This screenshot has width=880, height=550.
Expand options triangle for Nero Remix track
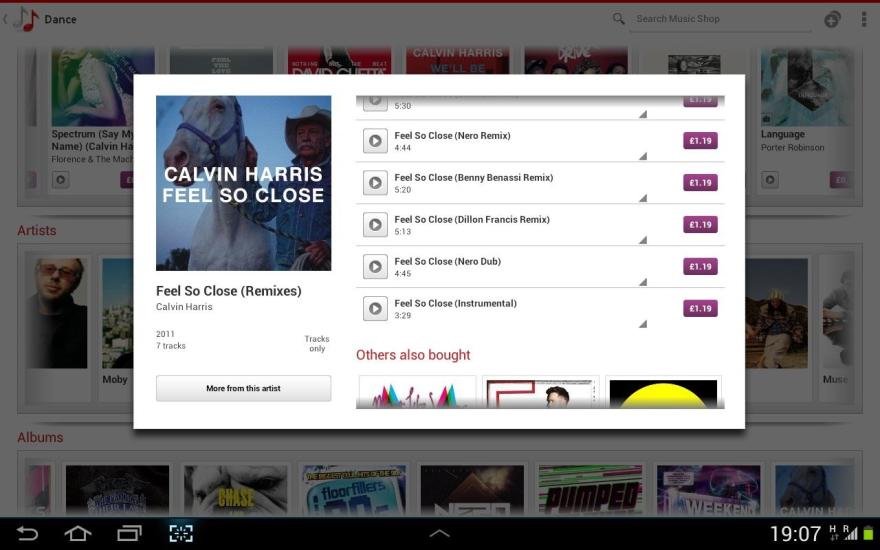643,156
